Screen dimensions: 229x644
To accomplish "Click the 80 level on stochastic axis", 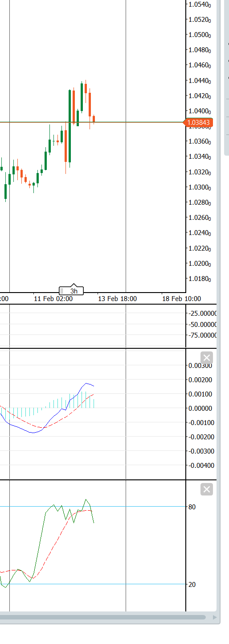I will click(x=192, y=507).
